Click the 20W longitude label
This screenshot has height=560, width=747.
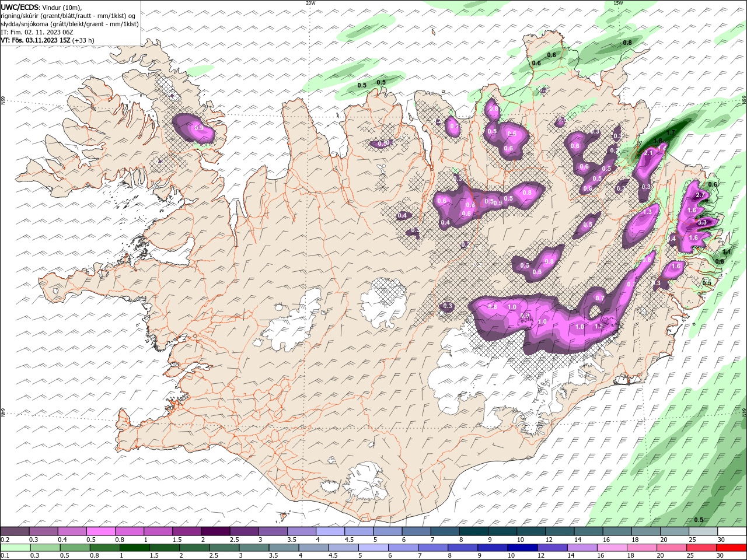tap(310, 3)
